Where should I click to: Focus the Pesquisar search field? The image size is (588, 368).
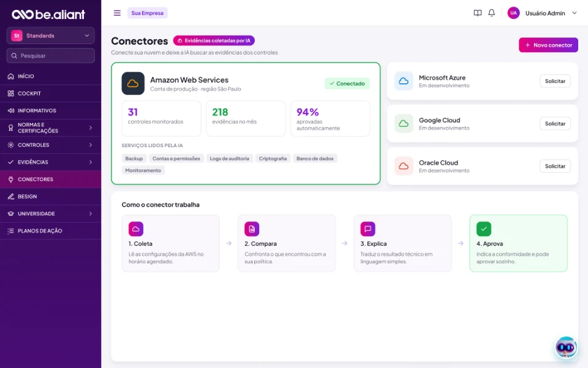point(51,56)
